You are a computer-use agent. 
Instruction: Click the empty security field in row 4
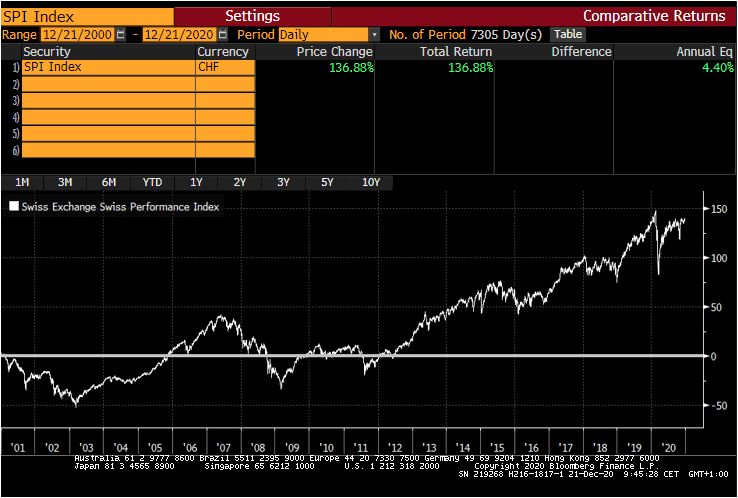pyautogui.click(x=108, y=117)
